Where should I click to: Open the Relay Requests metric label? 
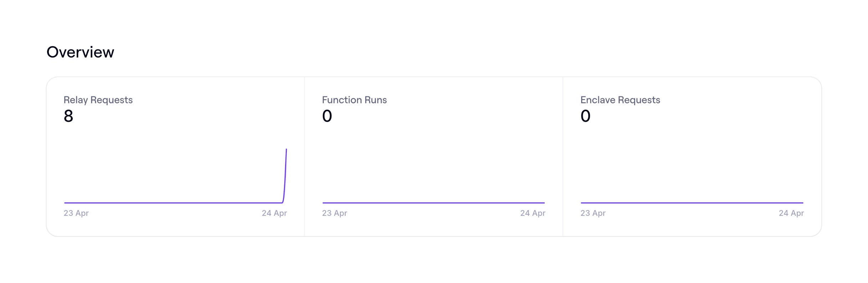pos(98,100)
